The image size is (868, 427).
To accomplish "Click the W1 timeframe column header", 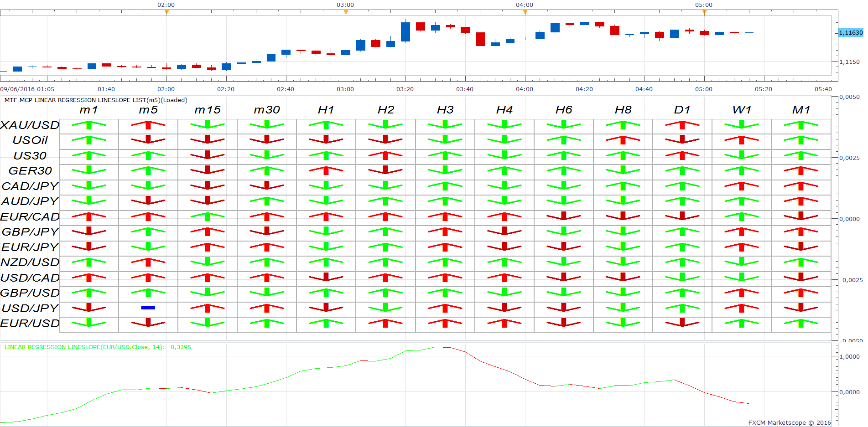I will pos(742,110).
